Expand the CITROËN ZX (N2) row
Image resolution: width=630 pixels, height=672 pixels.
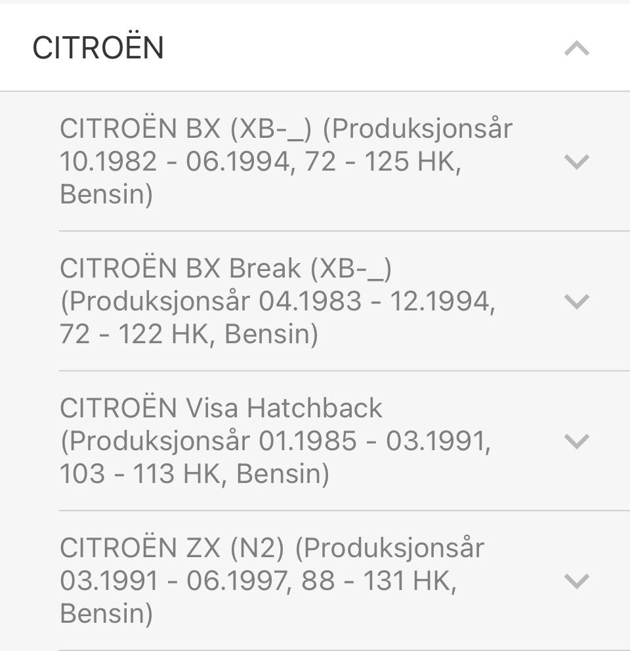click(x=315, y=580)
